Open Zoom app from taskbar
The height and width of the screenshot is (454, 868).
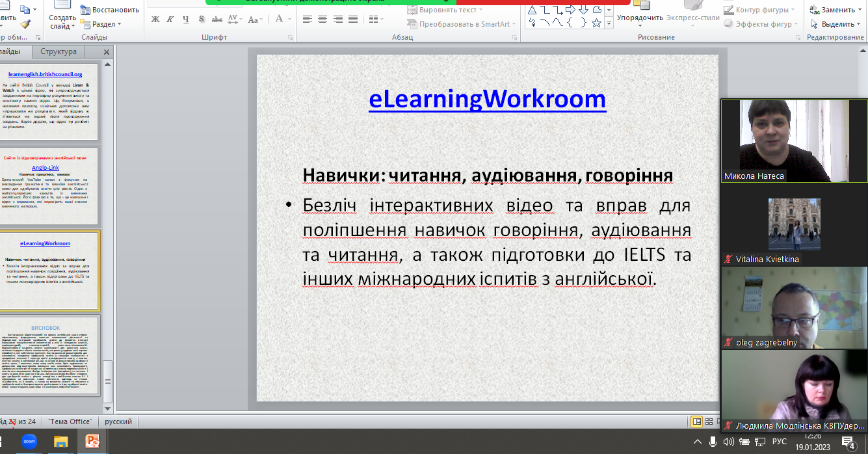point(29,442)
